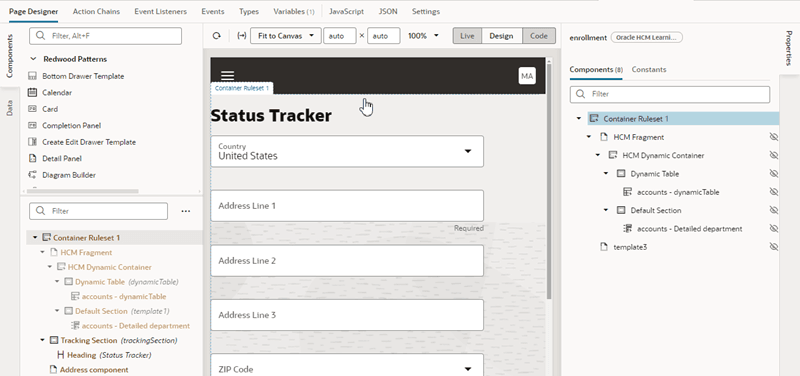Screen dimensions: 800x376
Task: Collapse Container Ruleset 1 in right panel
Action: click(x=579, y=118)
